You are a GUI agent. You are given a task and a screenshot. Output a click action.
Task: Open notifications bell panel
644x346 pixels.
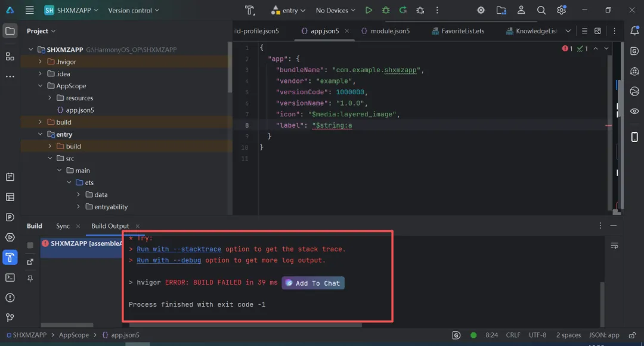pyautogui.click(x=634, y=31)
